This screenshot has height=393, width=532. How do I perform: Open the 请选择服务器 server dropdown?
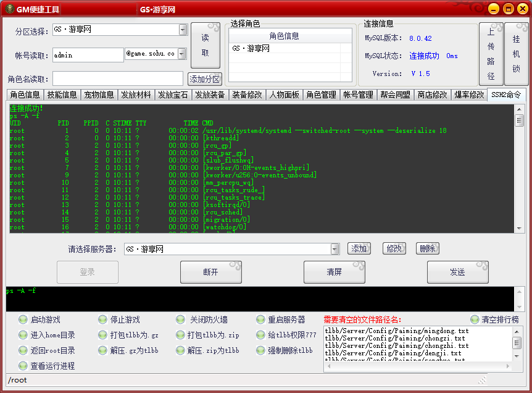tap(335, 249)
